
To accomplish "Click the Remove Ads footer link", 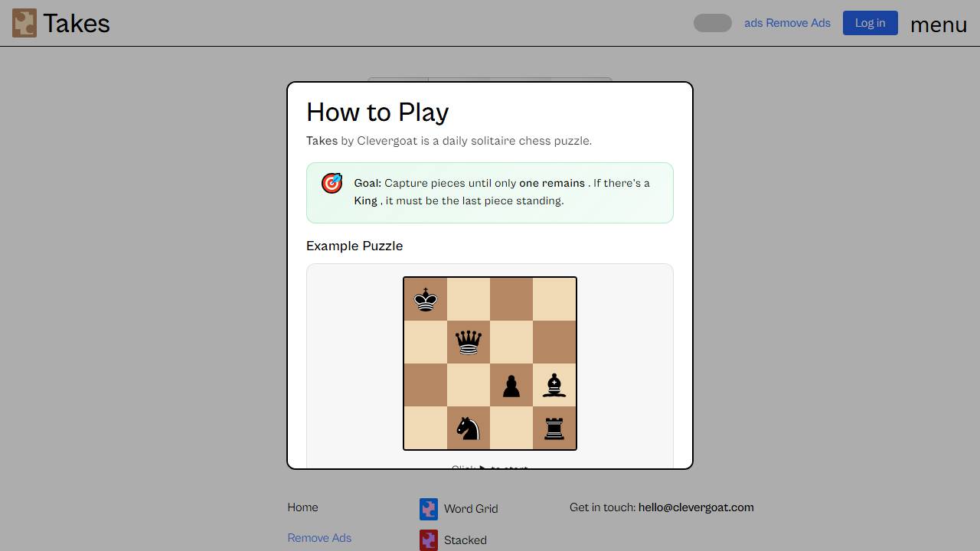I will pos(319,538).
